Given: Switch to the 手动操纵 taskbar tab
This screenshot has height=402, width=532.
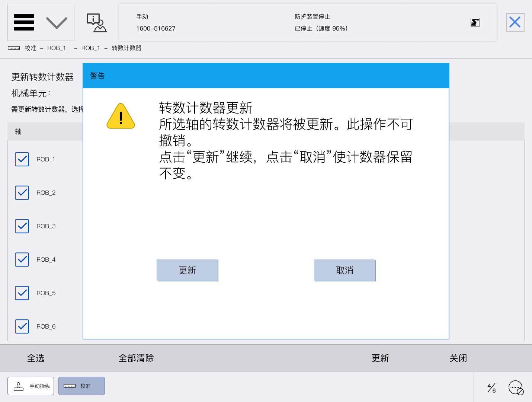Looking at the screenshot, I should (31, 386).
